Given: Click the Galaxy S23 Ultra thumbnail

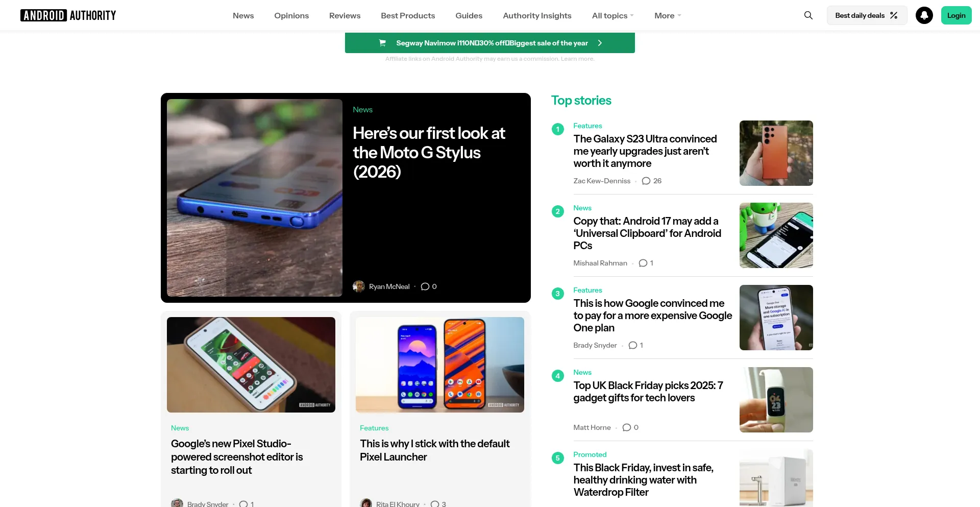Looking at the screenshot, I should point(776,153).
